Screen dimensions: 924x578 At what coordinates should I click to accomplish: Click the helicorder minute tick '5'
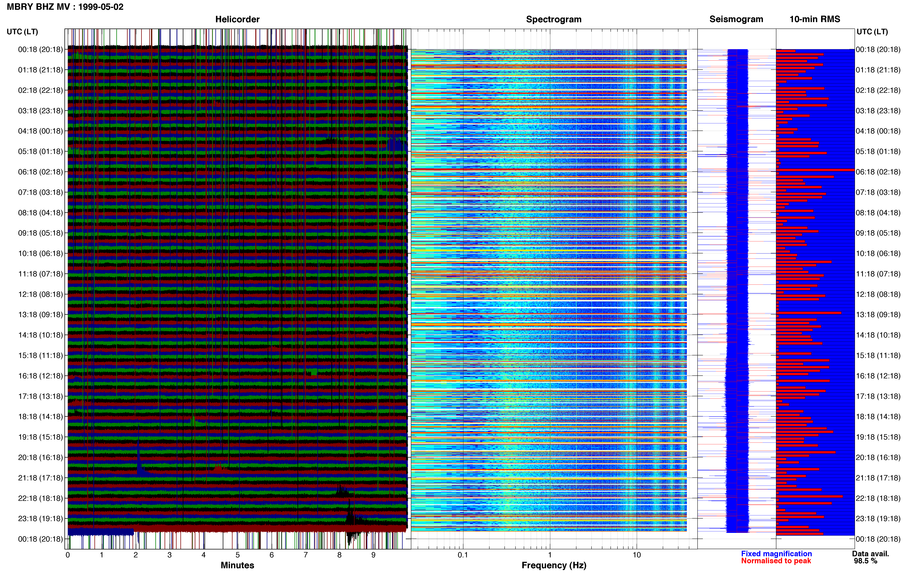(238, 555)
